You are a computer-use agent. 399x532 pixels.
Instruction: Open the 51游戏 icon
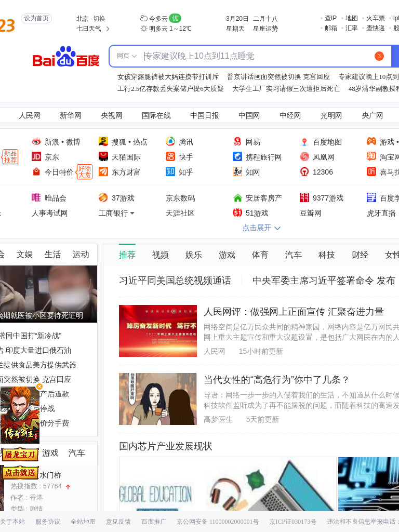[237, 212]
